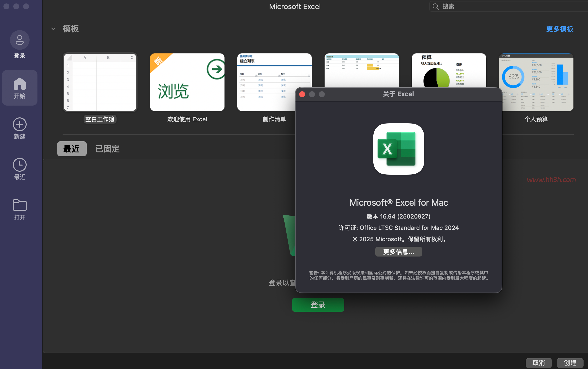Screen dimensions: 588x369
Task: Click the search magnifier icon
Action: (436, 6)
